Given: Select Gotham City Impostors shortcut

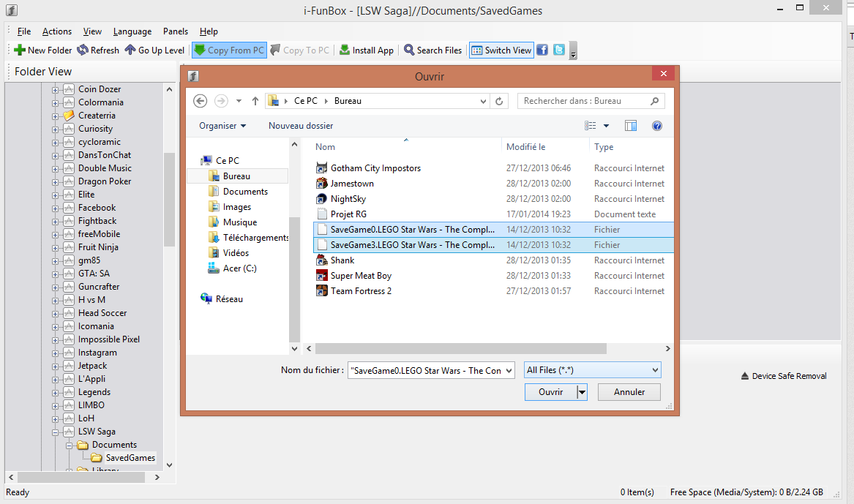Looking at the screenshot, I should [375, 168].
